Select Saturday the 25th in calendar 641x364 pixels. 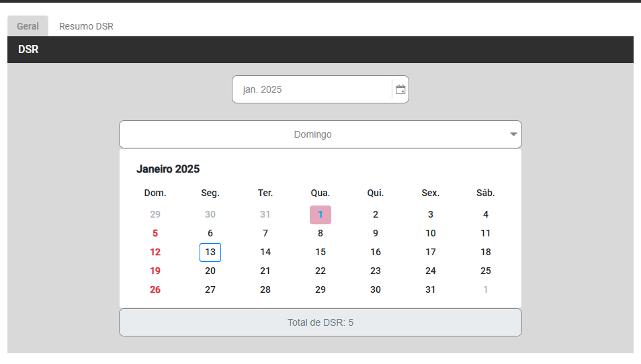[x=486, y=271]
